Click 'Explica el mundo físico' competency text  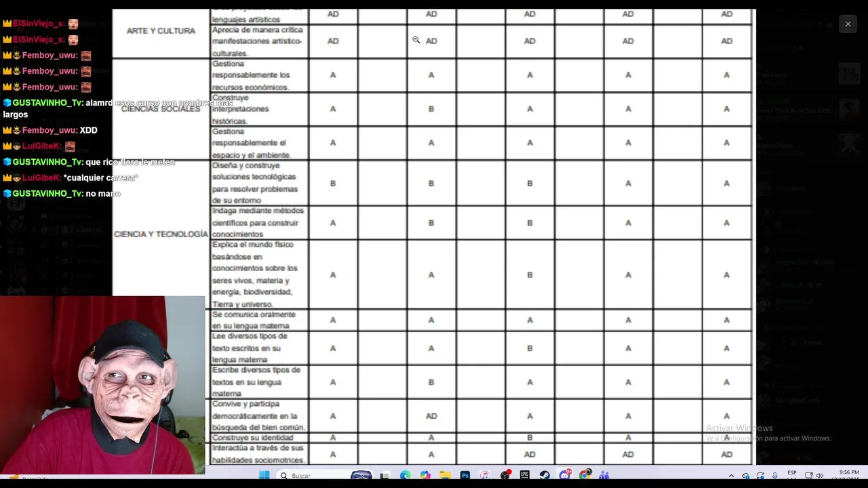pyautogui.click(x=255, y=274)
